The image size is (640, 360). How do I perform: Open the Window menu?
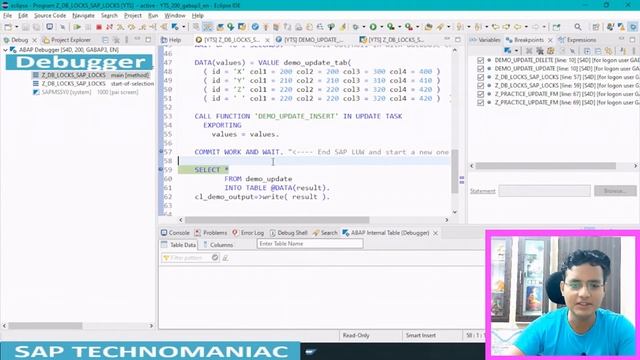(175, 16)
